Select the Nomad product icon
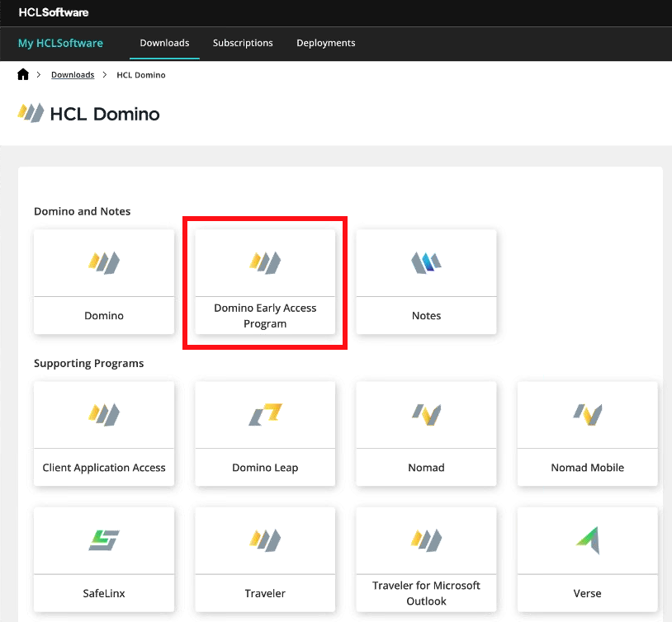Screen dimensions: 672x622 (x=427, y=415)
